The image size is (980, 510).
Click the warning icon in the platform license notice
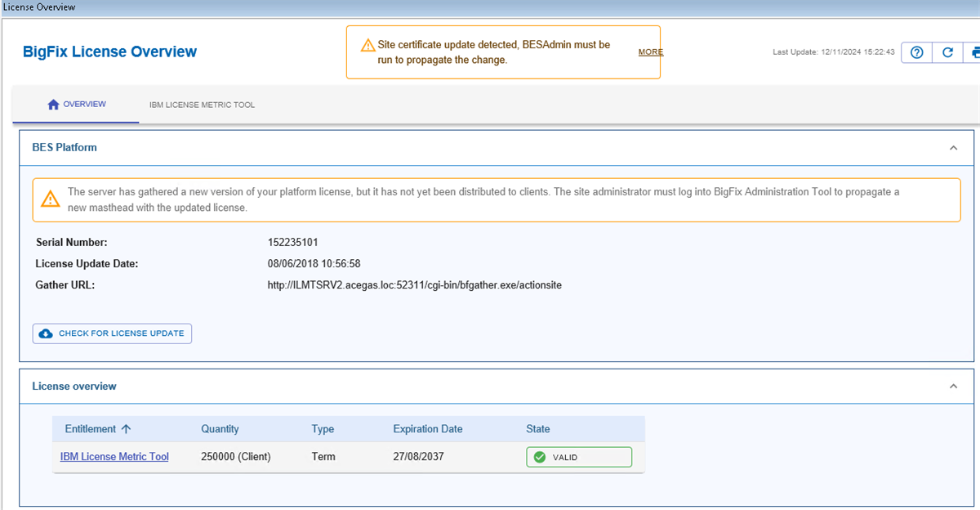[x=50, y=198]
